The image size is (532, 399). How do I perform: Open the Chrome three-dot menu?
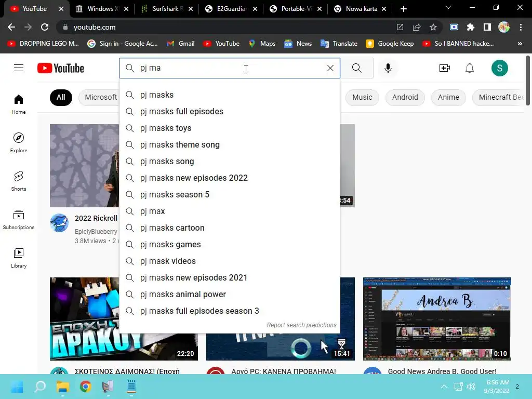click(521, 27)
